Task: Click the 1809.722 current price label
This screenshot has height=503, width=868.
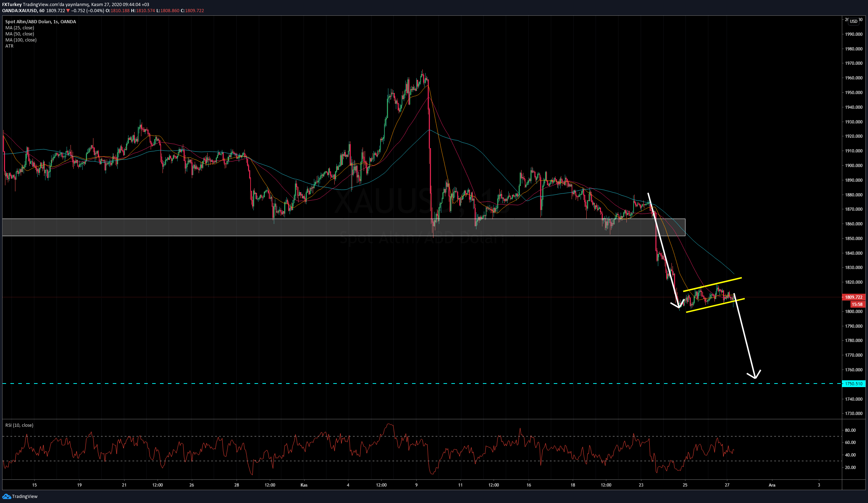Action: point(854,297)
